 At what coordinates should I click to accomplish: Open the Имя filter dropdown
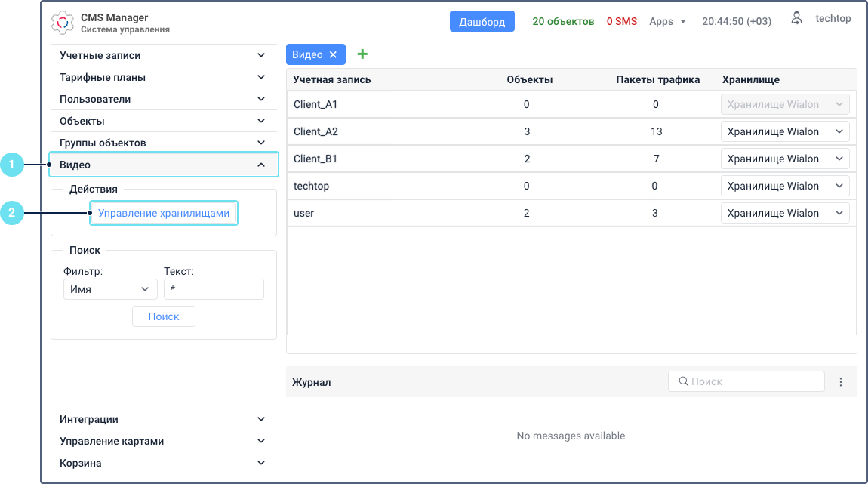point(110,288)
